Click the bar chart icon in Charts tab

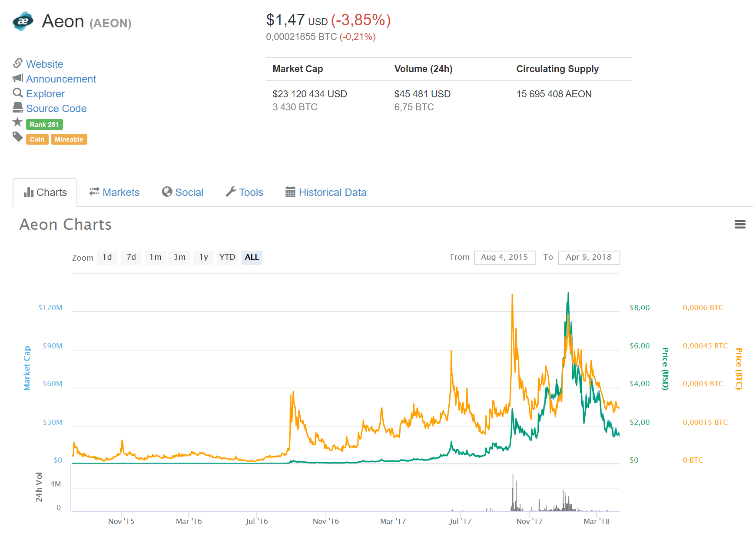point(29,192)
